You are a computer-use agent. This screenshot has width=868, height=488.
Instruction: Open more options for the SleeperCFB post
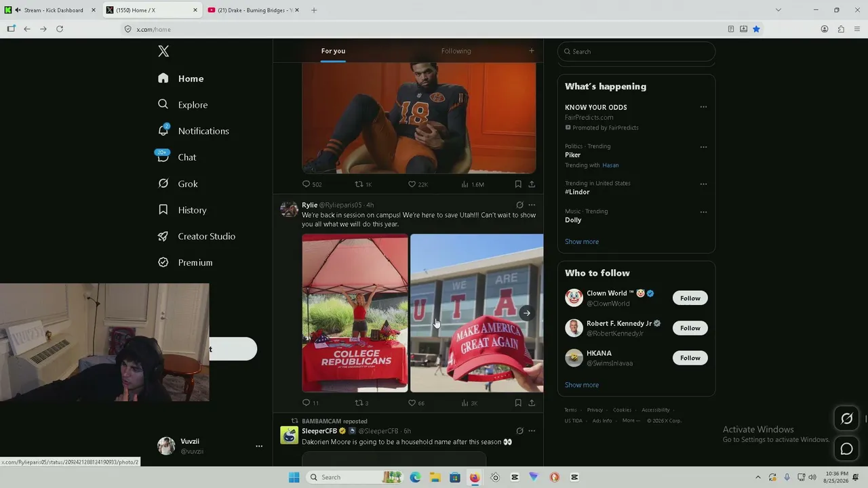coord(532,431)
